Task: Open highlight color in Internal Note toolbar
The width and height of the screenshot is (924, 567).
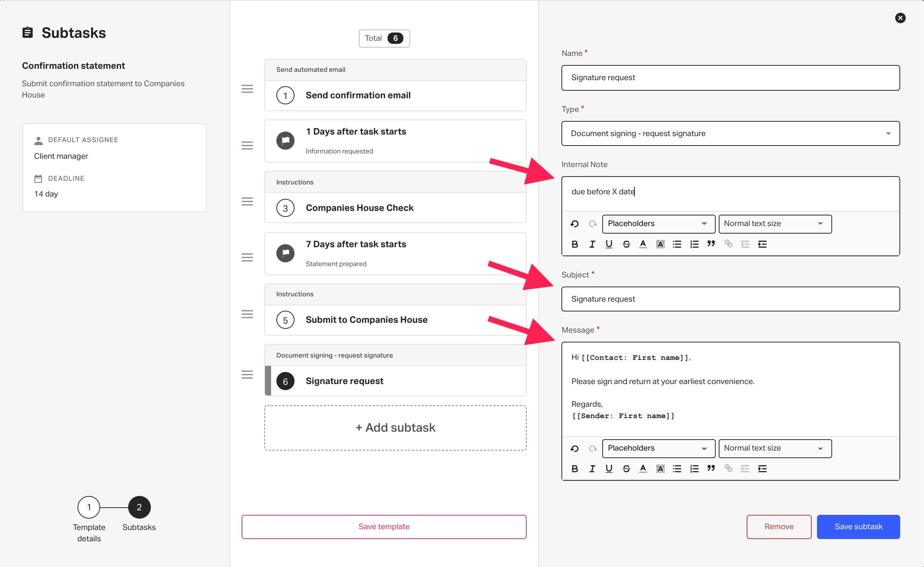Action: (660, 244)
